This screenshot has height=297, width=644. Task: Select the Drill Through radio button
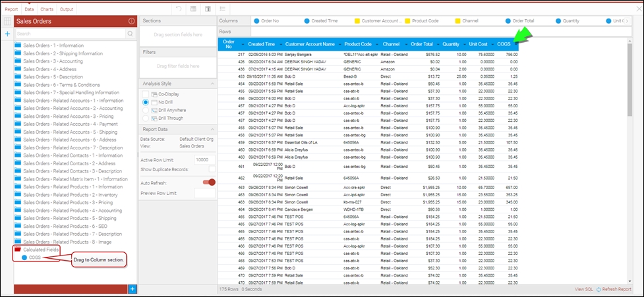tap(146, 118)
